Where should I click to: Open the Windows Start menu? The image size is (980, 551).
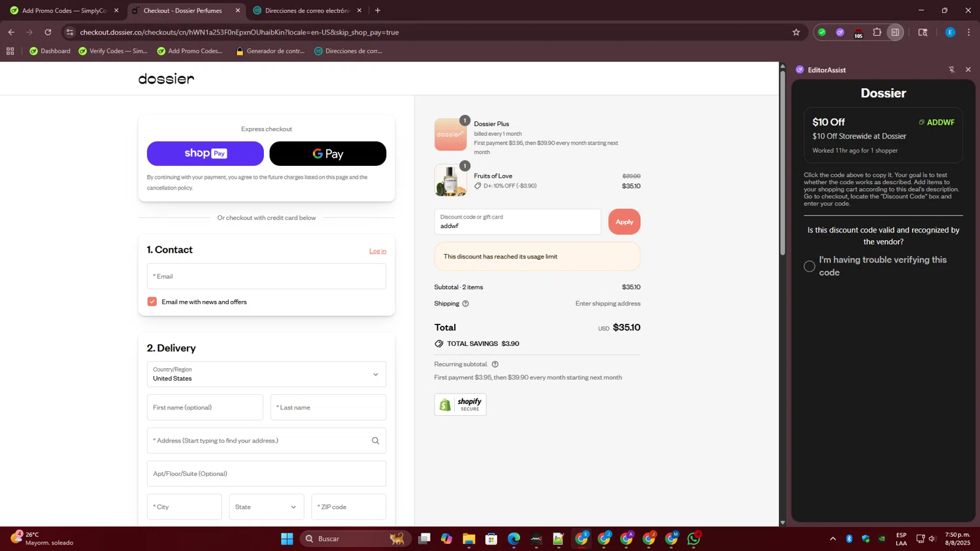tap(287, 539)
